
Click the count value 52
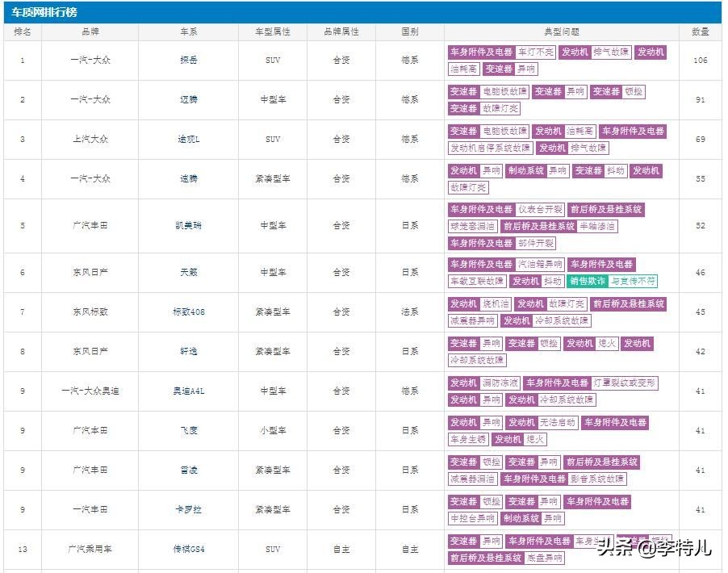click(x=700, y=226)
